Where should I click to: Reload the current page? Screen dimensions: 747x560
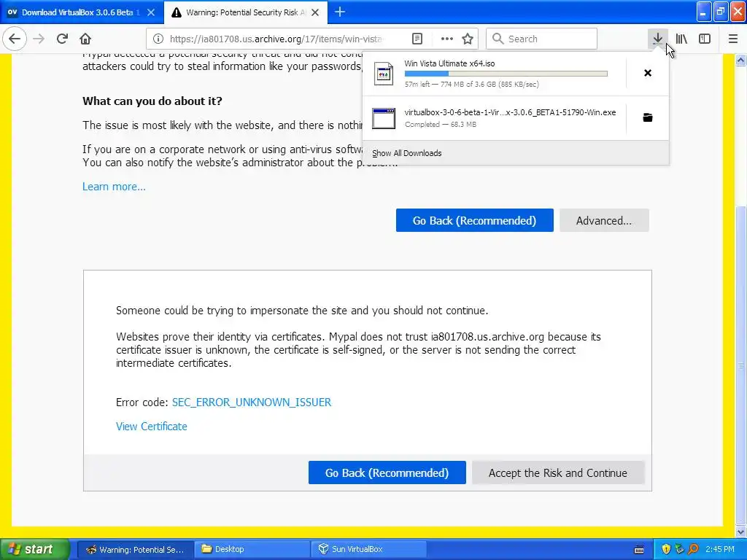[62, 39]
